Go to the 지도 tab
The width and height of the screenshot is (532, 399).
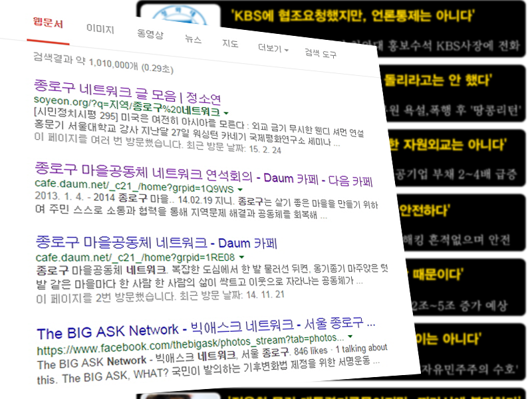click(x=229, y=44)
